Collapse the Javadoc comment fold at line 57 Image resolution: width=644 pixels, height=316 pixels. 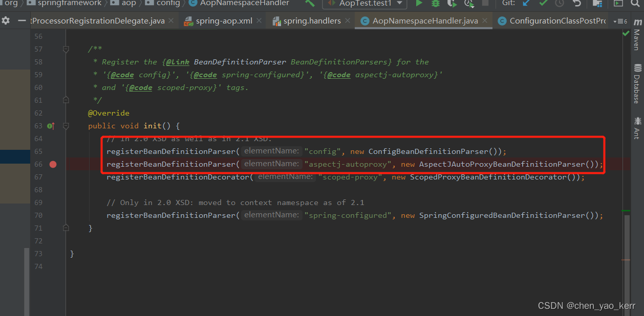click(x=66, y=49)
